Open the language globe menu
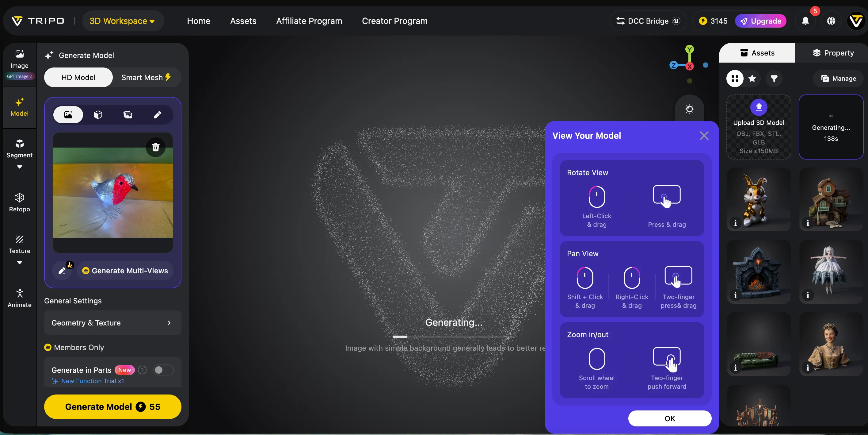The height and width of the screenshot is (435, 868). point(831,21)
